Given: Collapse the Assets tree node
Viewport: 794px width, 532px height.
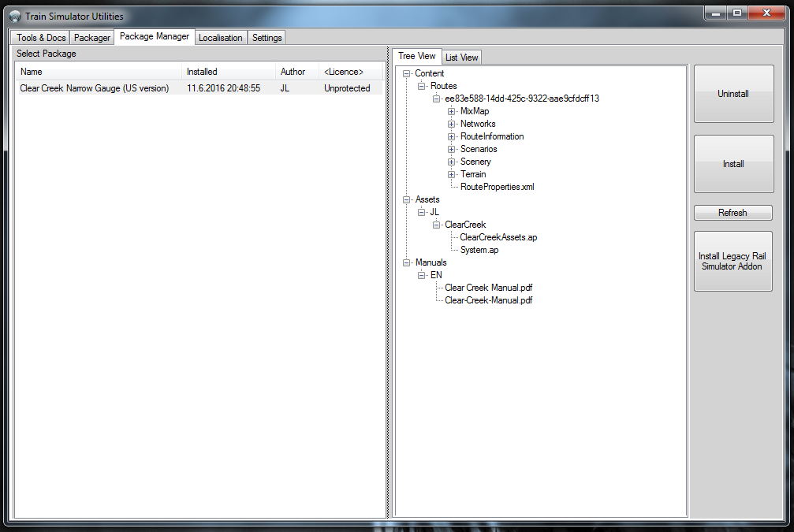Looking at the screenshot, I should tap(406, 199).
